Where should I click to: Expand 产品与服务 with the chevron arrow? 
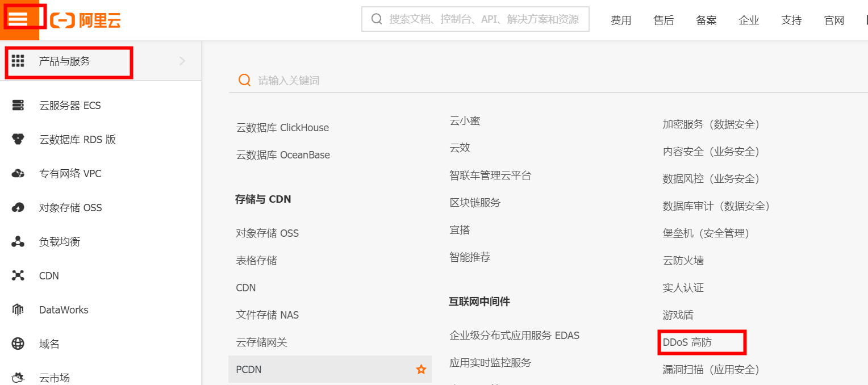pos(182,61)
